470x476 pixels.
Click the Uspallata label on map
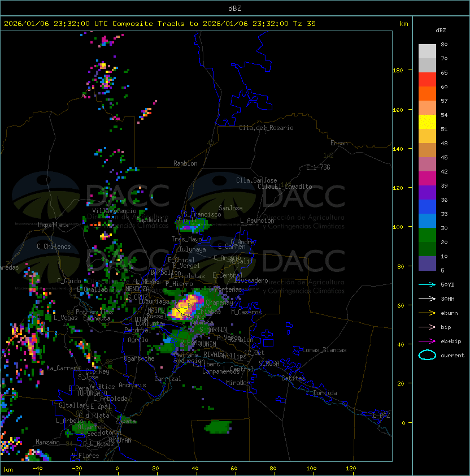53,225
